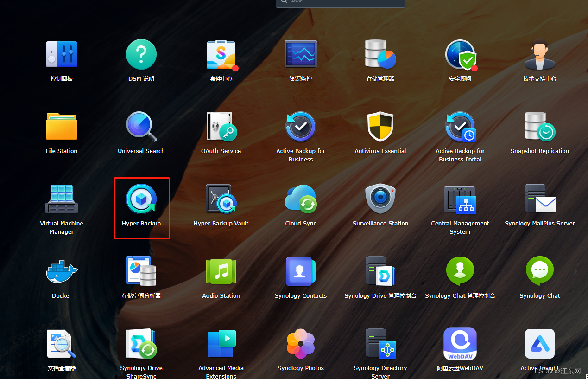Launch 套件中心 package center
This screenshot has height=379, width=588.
coord(221,54)
